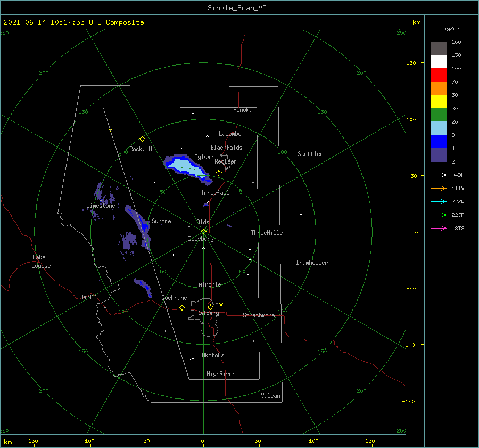Click the grey 160 kg/m2 legend swatch
Screen dimensions: 479x448
[x=439, y=48]
